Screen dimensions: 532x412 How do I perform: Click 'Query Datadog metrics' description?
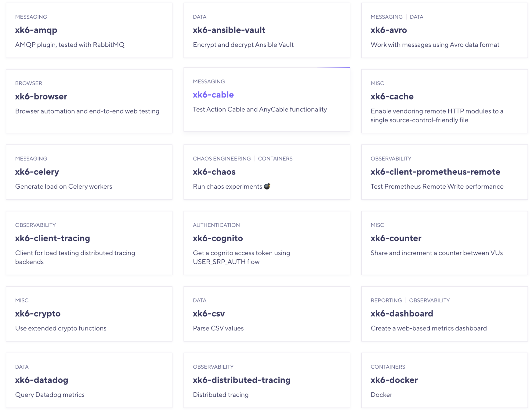[x=50, y=395]
